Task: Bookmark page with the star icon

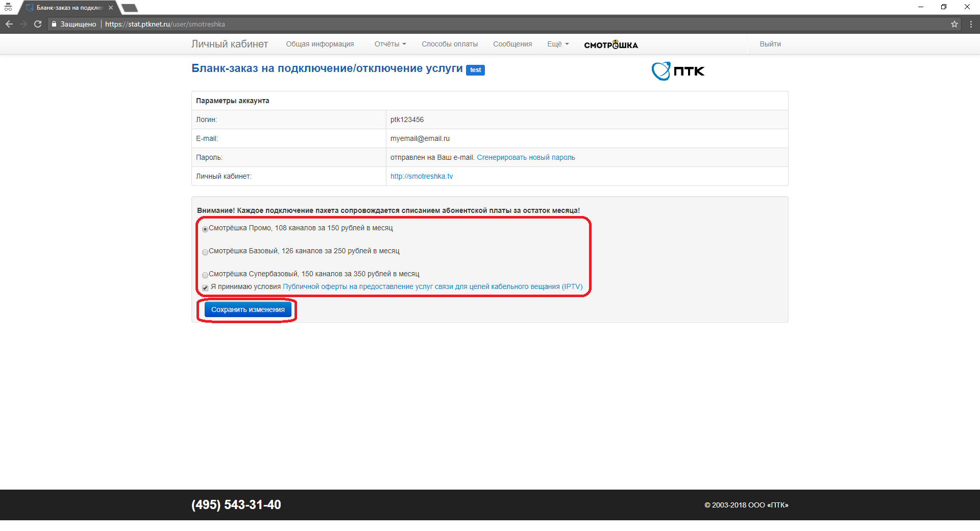Action: coord(954,24)
